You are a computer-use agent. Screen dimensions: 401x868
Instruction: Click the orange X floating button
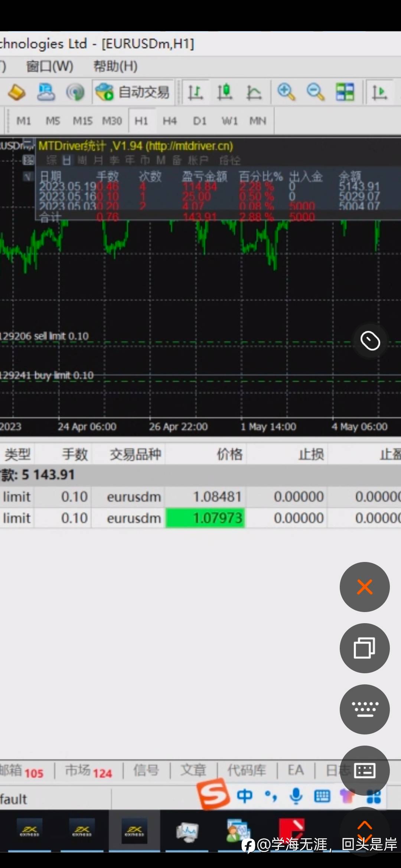[x=365, y=587]
